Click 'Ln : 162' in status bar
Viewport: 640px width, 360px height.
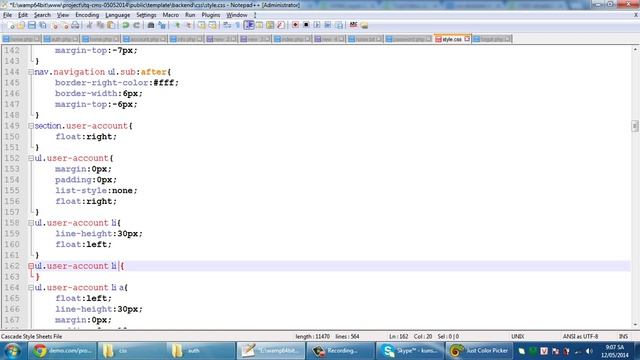(398, 337)
